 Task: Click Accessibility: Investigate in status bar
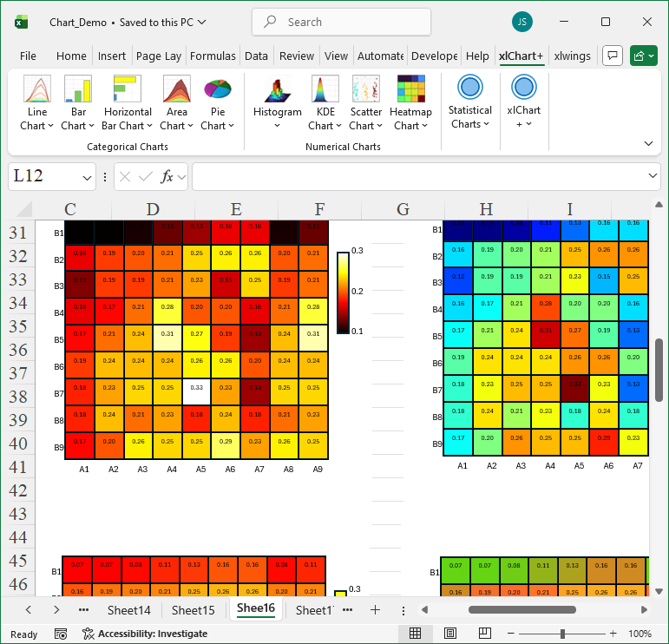click(144, 634)
